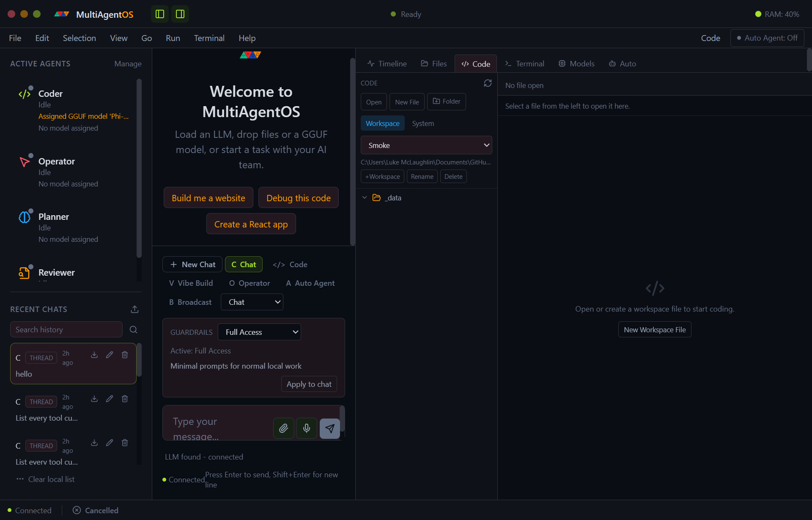Download the second 'List every tool' thread
Image resolution: width=812 pixels, height=520 pixels.
94,399
